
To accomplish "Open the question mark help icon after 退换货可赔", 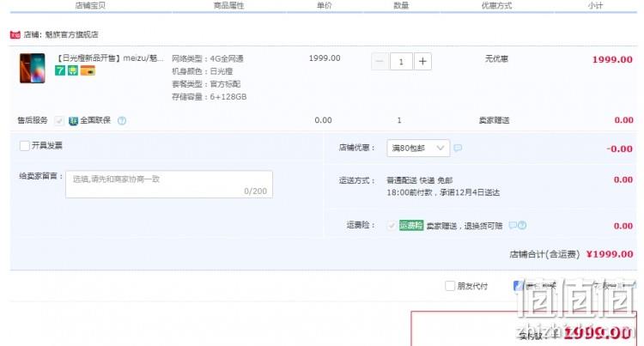I will point(522,225).
